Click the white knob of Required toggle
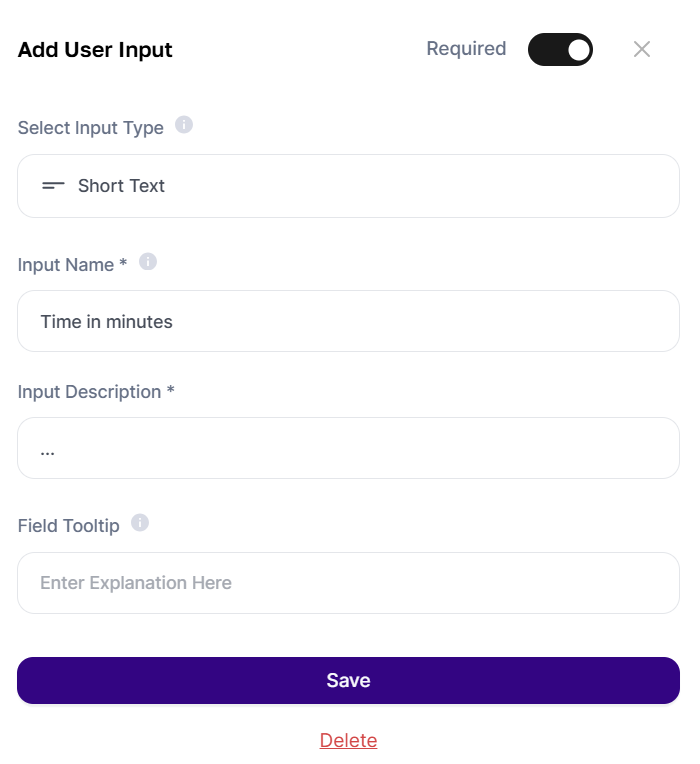Image resolution: width=700 pixels, height=764 pixels. pyautogui.click(x=578, y=50)
